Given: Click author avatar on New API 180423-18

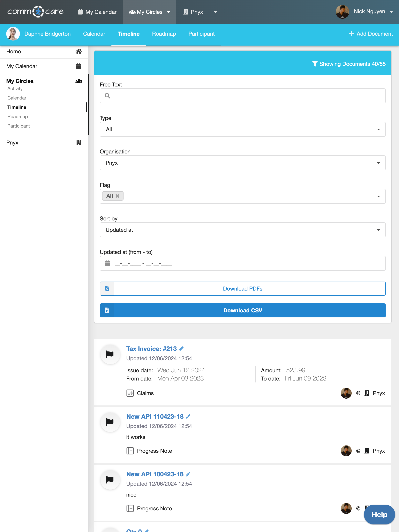Looking at the screenshot, I should (x=346, y=508).
